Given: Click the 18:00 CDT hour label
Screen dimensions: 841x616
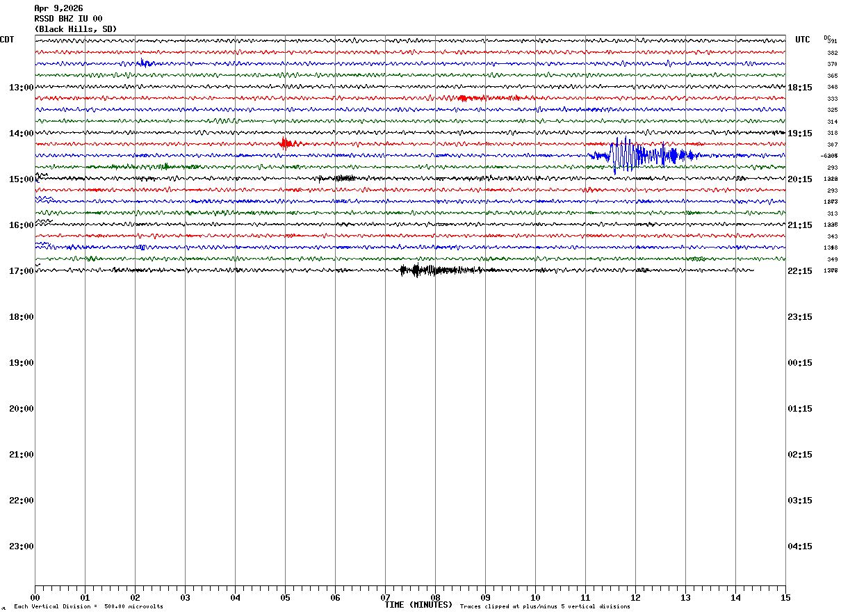Looking at the screenshot, I should tap(22, 317).
